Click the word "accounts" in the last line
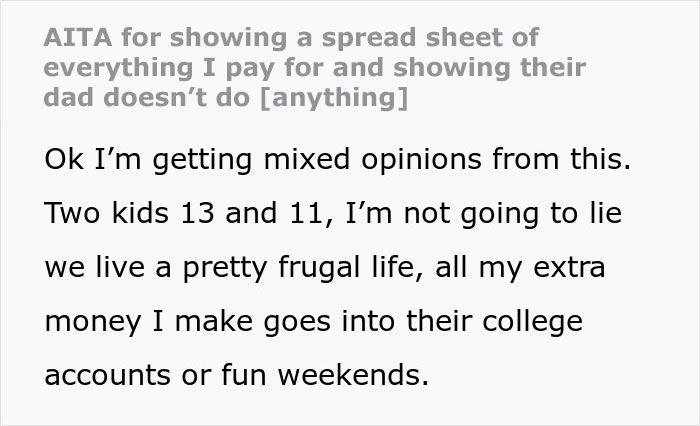The image size is (700, 426). pyautogui.click(x=110, y=375)
